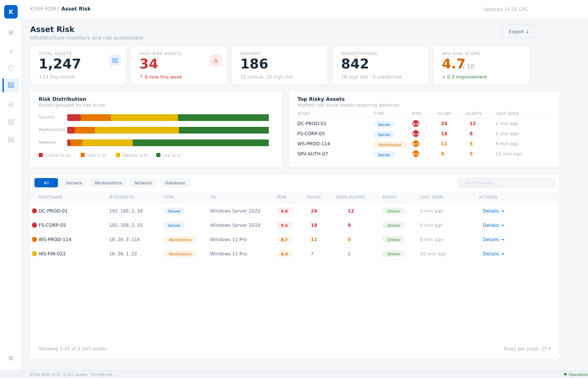Click the Export button
588x378 pixels.
519,31
